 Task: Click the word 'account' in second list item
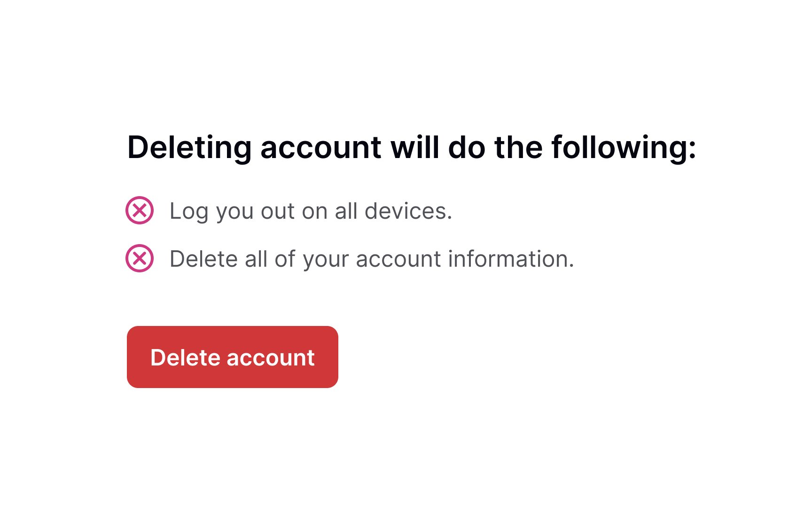tap(398, 259)
